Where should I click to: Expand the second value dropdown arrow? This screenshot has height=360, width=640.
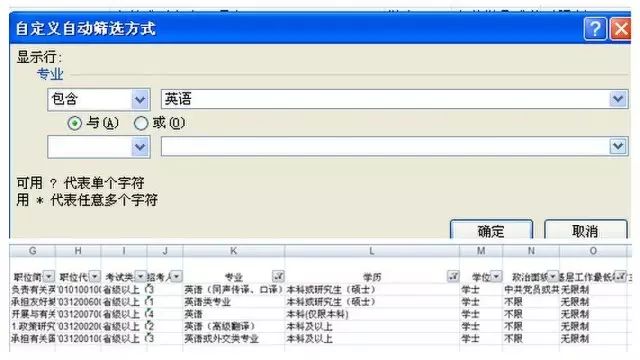click(618, 146)
